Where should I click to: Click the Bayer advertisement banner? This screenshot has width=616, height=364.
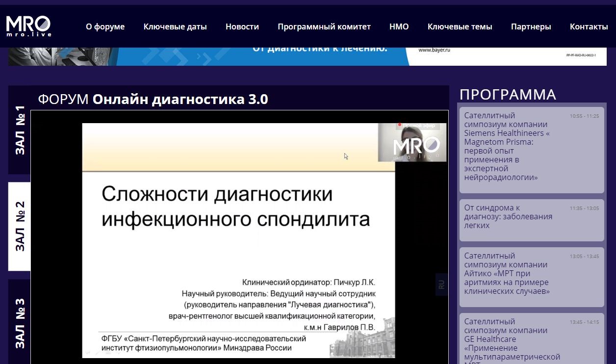pyautogui.click(x=307, y=56)
